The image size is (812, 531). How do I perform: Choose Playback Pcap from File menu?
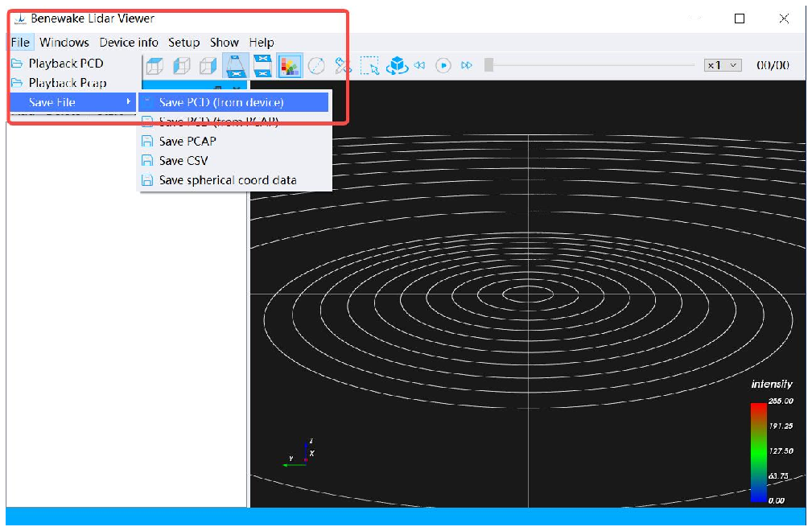73,83
